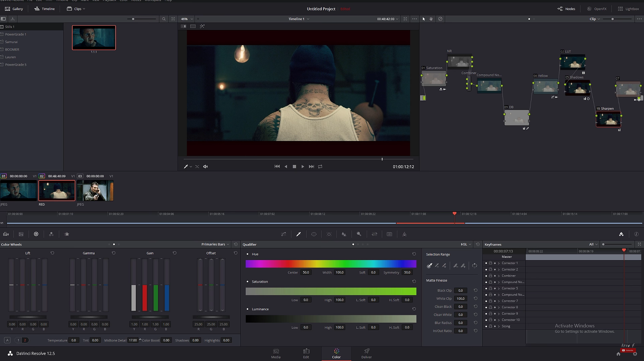
Task: Toggle the Lightbox view
Action: click(629, 9)
